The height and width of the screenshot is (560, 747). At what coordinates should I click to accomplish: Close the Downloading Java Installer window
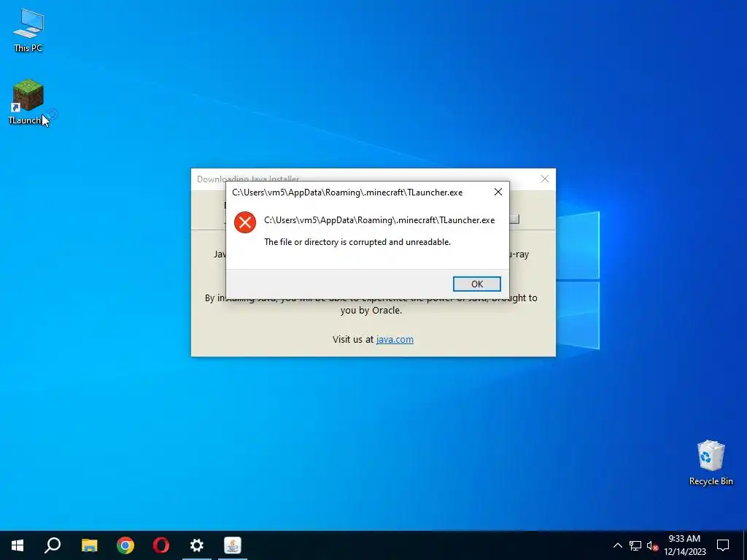544,179
